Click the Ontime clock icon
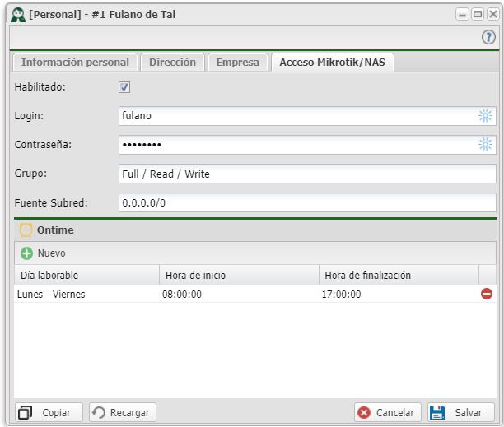Viewport: 504px width, 427px height. point(26,230)
